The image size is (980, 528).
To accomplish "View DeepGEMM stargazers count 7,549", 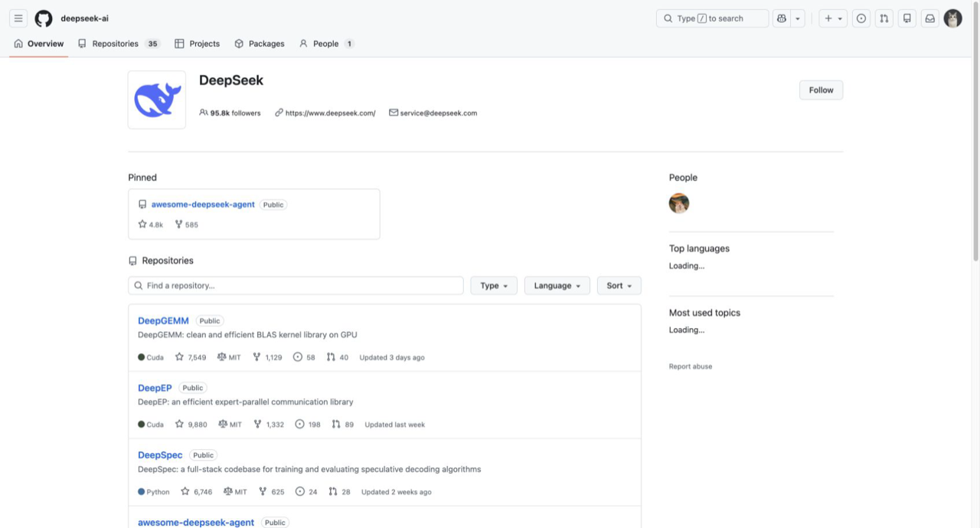I will pos(191,357).
